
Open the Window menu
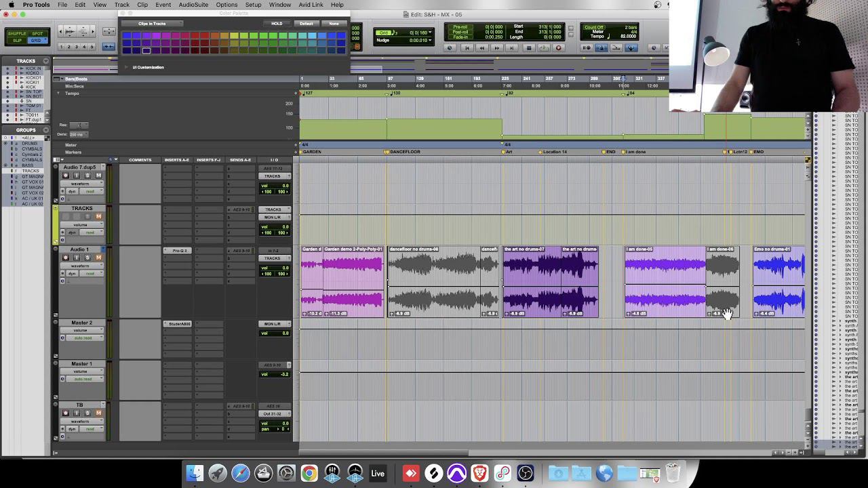(280, 5)
